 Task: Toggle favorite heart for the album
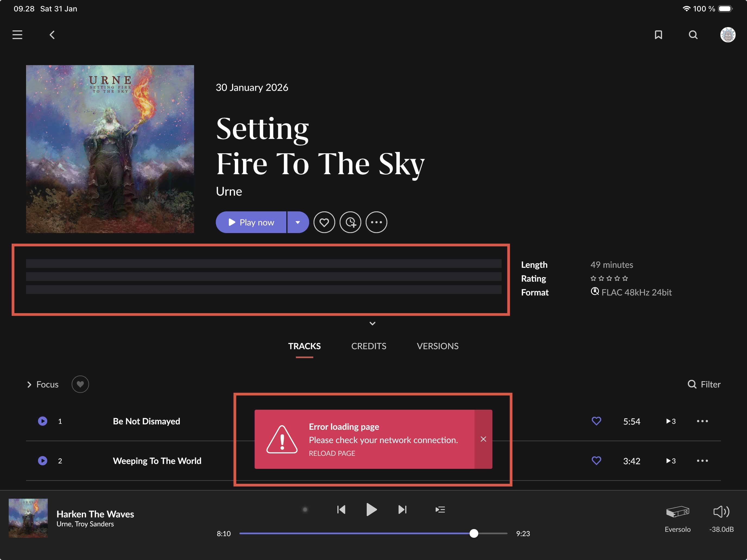coord(324,222)
